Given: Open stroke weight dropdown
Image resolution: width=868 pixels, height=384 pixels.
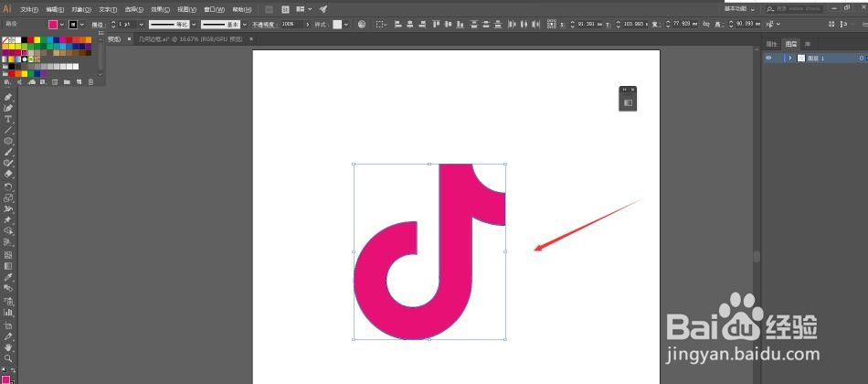Looking at the screenshot, I should point(141,25).
